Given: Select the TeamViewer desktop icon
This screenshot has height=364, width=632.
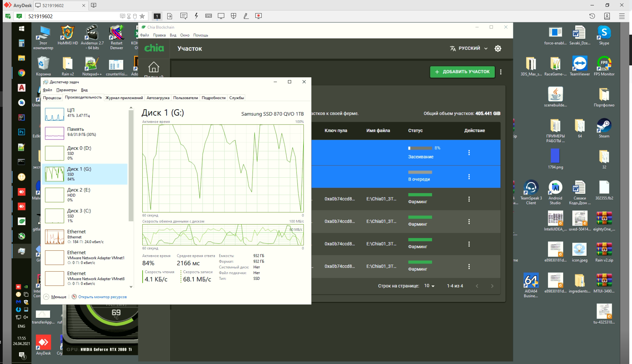Looking at the screenshot, I should [x=580, y=66].
